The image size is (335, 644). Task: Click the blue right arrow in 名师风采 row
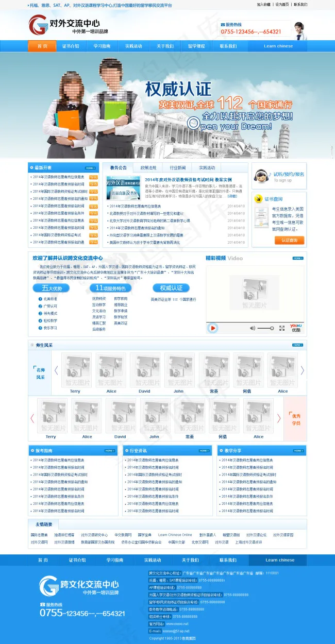(x=303, y=370)
